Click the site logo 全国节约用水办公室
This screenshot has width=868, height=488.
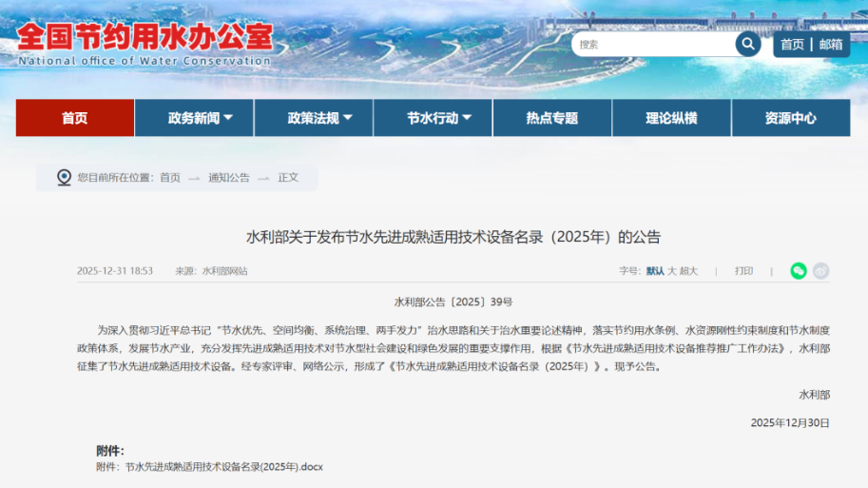coord(145,39)
